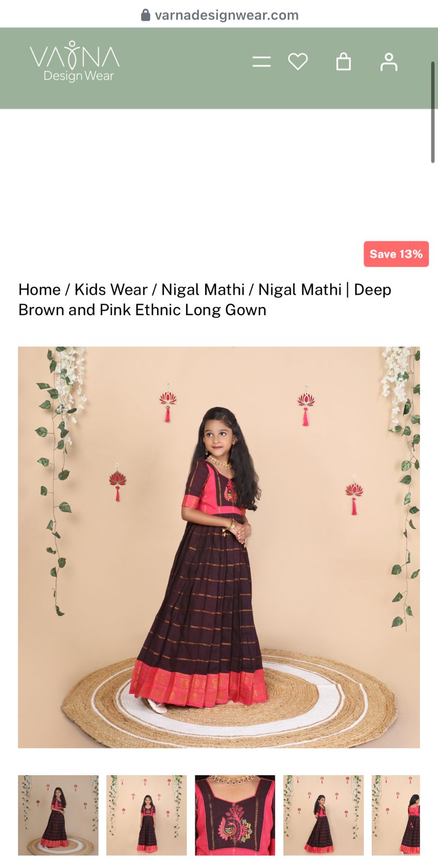Open the shopping bag cart icon
The height and width of the screenshot is (868, 438).
(x=344, y=61)
